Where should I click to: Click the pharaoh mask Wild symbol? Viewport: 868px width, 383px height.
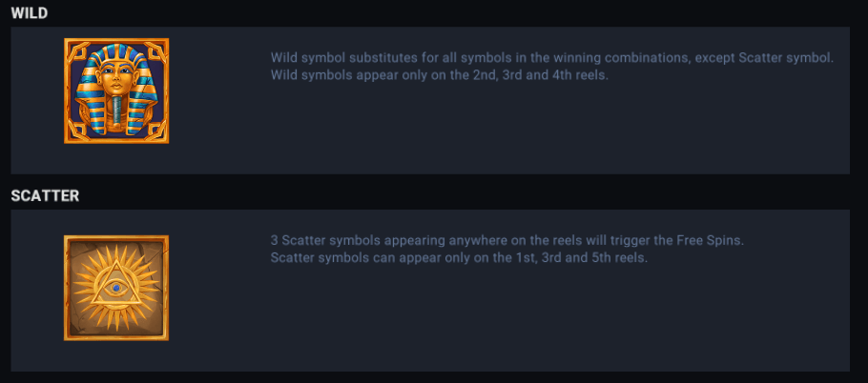pyautogui.click(x=116, y=91)
